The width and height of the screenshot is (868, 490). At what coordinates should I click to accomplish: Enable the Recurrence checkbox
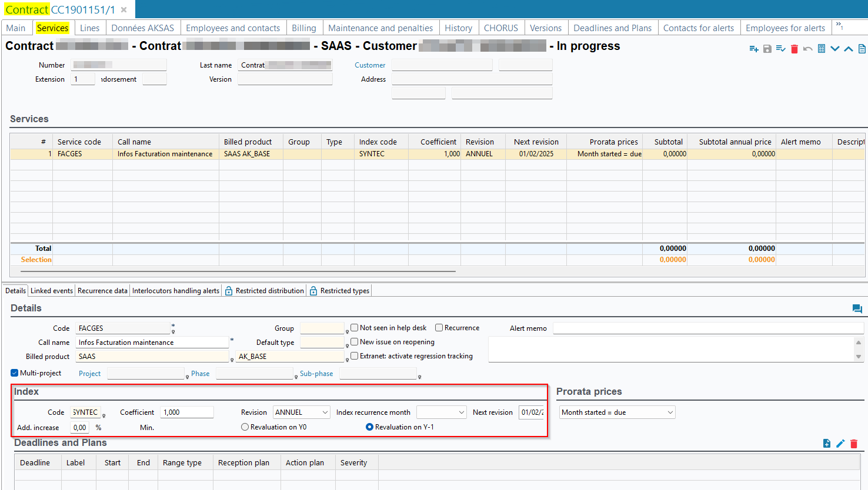point(439,328)
